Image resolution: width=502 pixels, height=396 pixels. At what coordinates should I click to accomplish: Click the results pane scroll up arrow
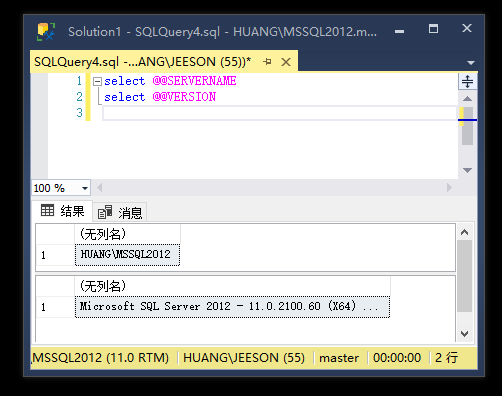(464, 232)
